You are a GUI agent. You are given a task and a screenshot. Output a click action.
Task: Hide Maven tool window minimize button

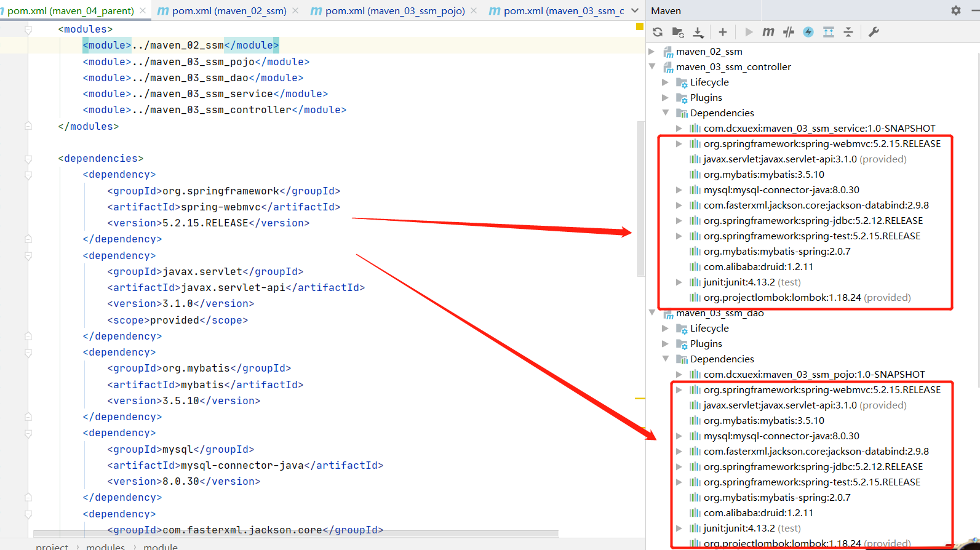[976, 10]
